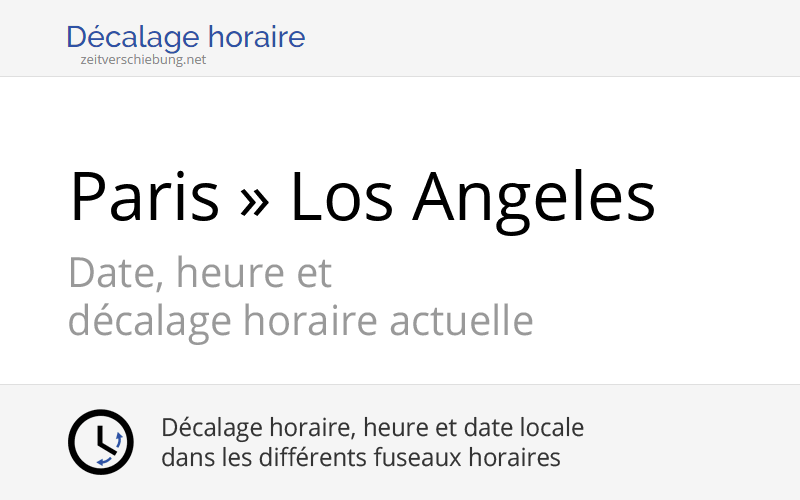Click the » separator between city names
The height and width of the screenshot is (500, 800).
coord(255,197)
